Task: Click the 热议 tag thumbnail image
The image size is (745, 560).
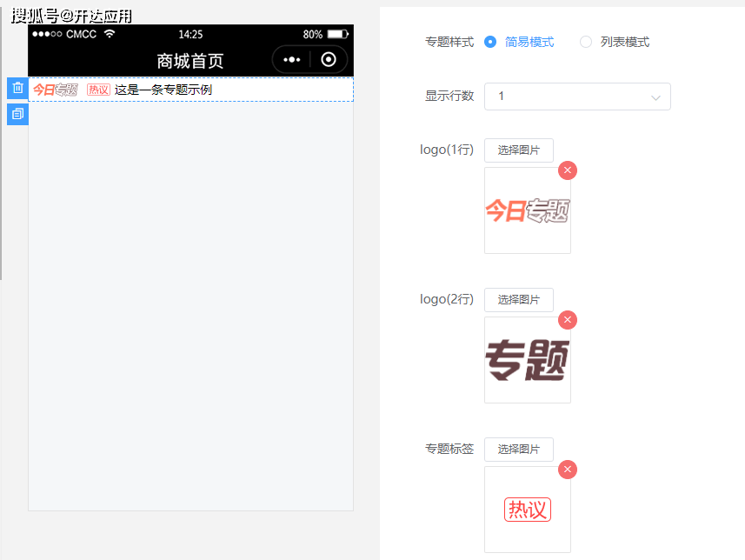Action: click(x=527, y=510)
